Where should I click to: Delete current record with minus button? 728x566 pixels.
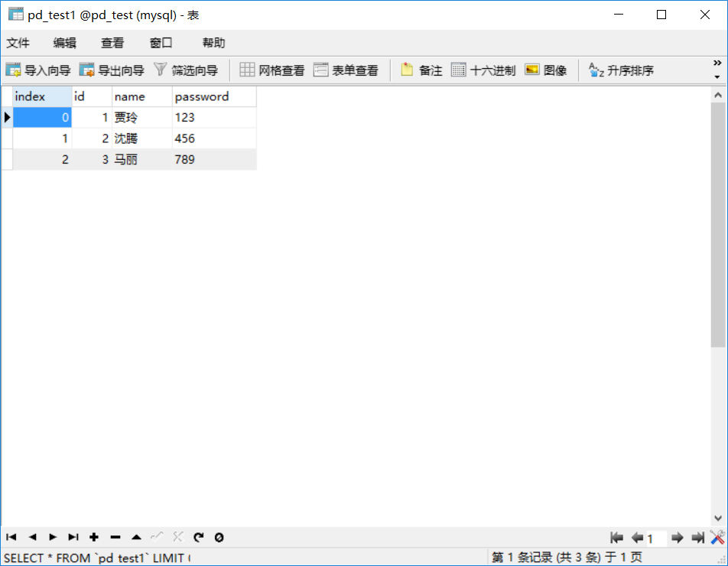[x=115, y=538]
